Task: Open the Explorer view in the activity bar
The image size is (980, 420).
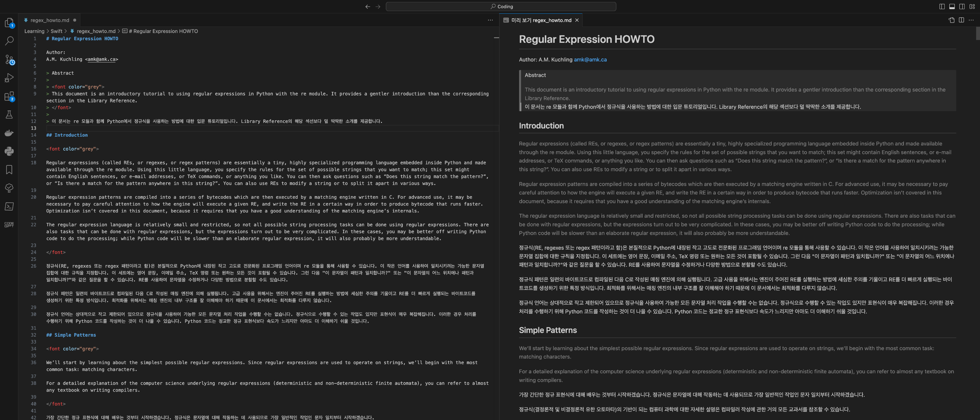Action: pyautogui.click(x=9, y=23)
